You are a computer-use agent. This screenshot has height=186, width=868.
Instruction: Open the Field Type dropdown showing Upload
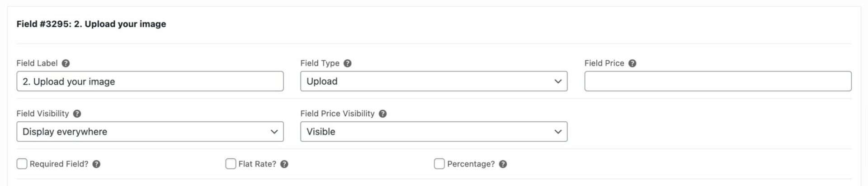point(434,81)
